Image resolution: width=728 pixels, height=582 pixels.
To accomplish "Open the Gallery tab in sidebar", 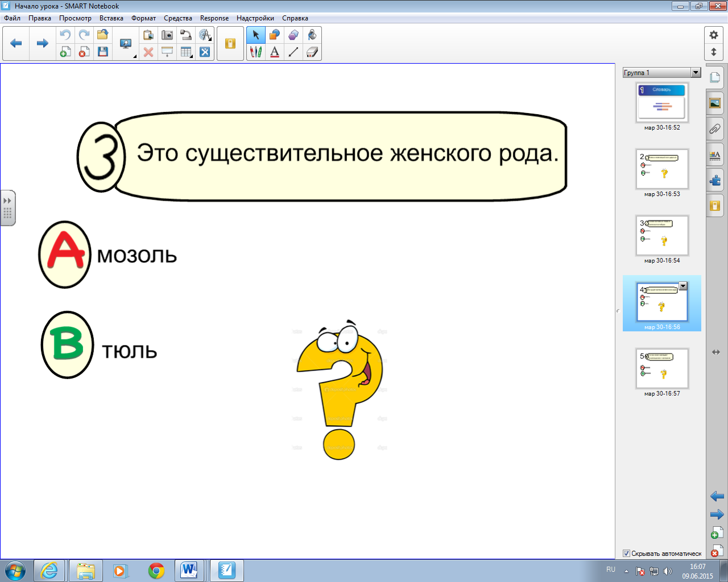I will pos(715,103).
